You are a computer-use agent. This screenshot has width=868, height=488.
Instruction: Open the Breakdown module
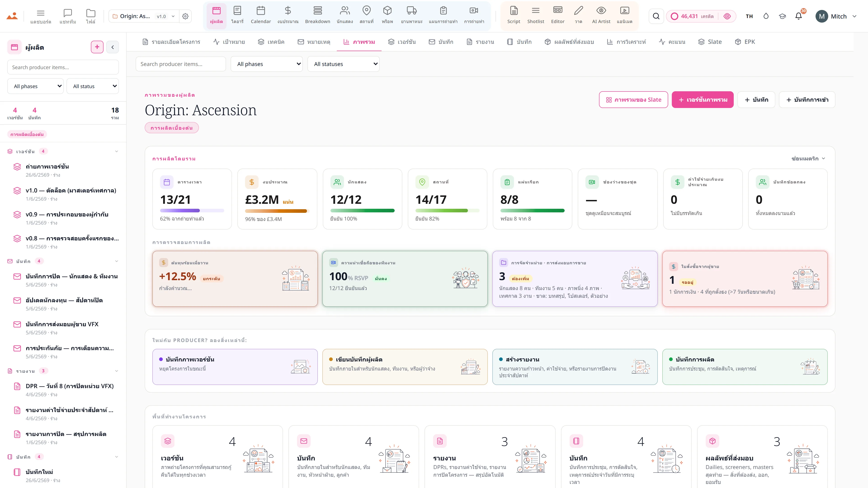[x=317, y=16]
